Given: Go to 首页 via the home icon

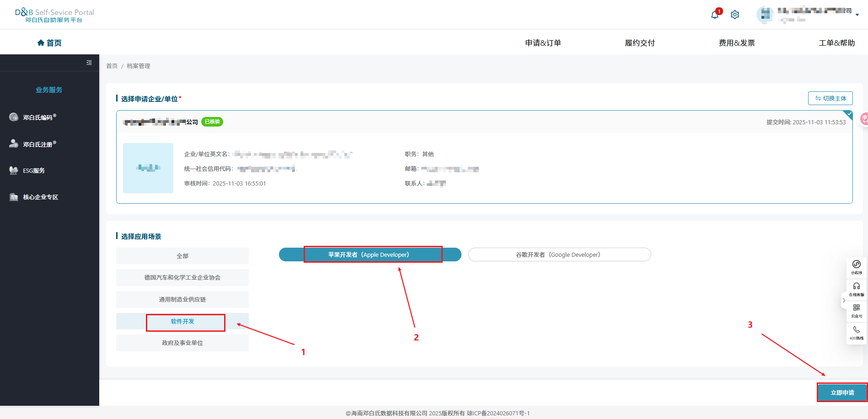Looking at the screenshot, I should [49, 43].
